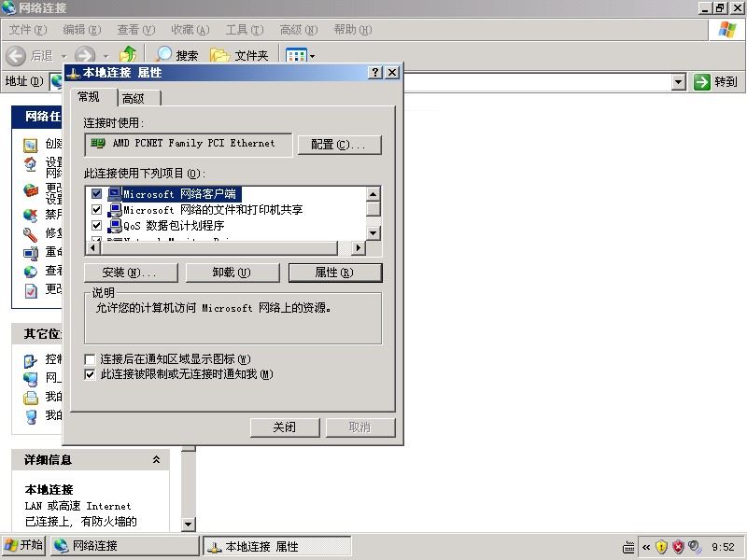
Task: Click the 本地连接 属性 taskbar button
Action: pos(277,546)
